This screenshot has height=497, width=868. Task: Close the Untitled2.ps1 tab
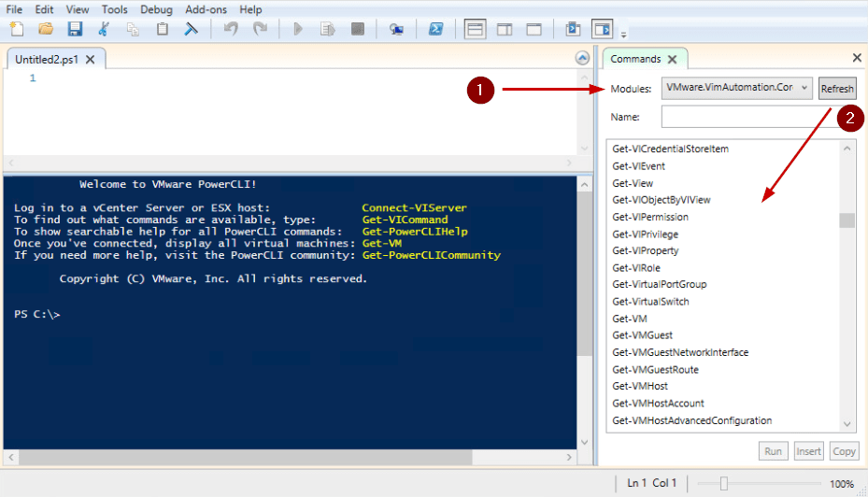point(91,59)
